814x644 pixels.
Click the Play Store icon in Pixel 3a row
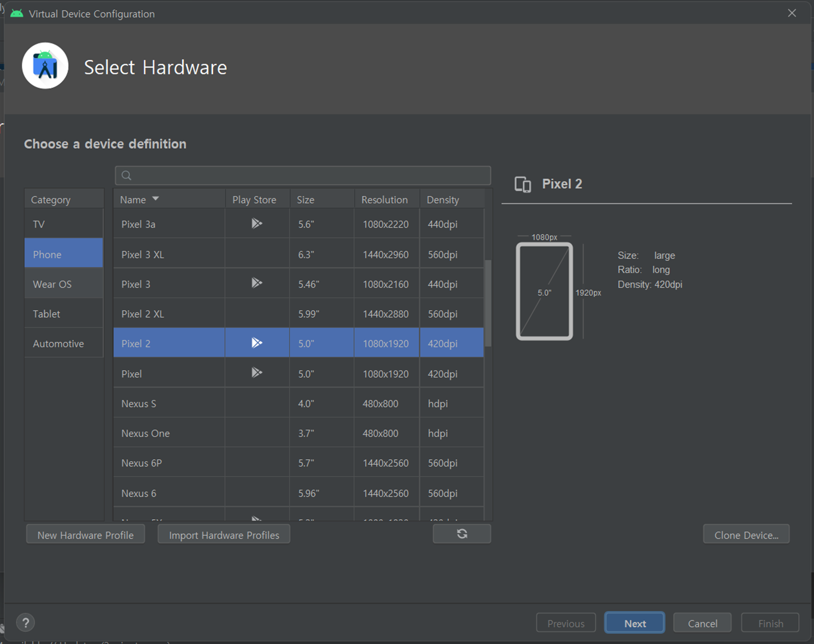point(256,223)
